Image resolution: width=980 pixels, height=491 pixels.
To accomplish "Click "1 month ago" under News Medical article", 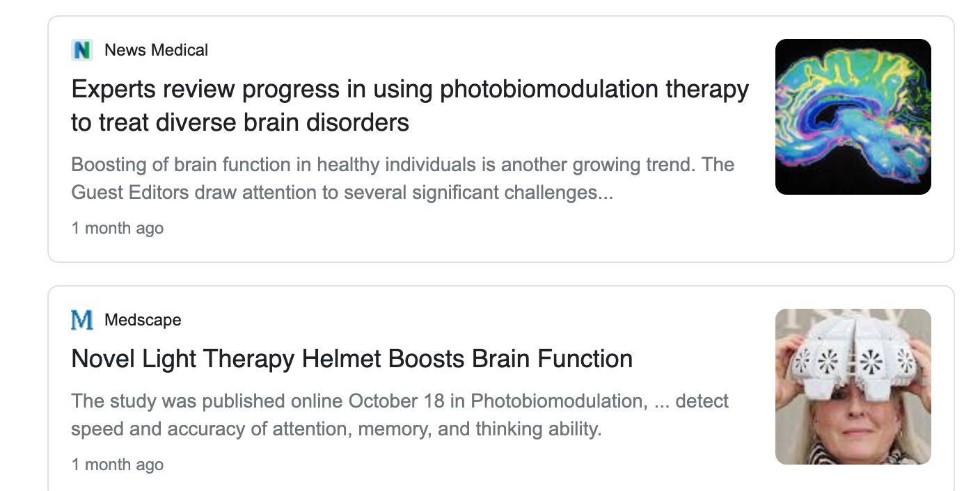I will coord(118,228).
